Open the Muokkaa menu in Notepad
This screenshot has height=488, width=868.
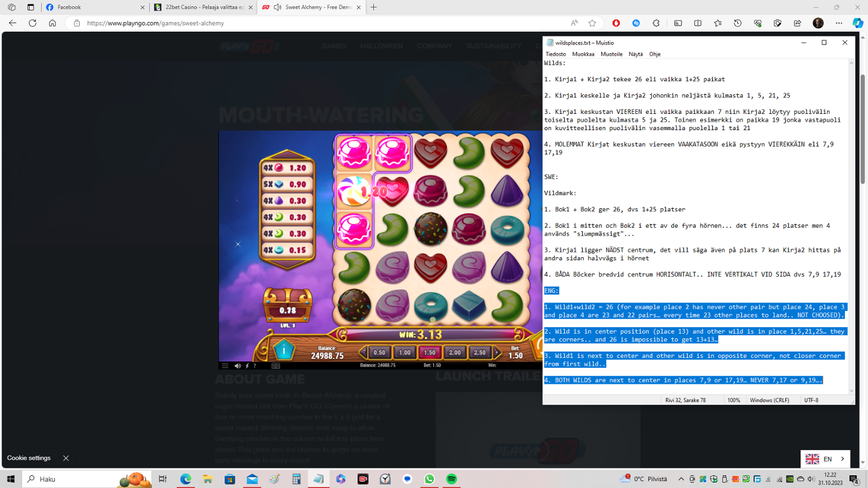point(583,54)
